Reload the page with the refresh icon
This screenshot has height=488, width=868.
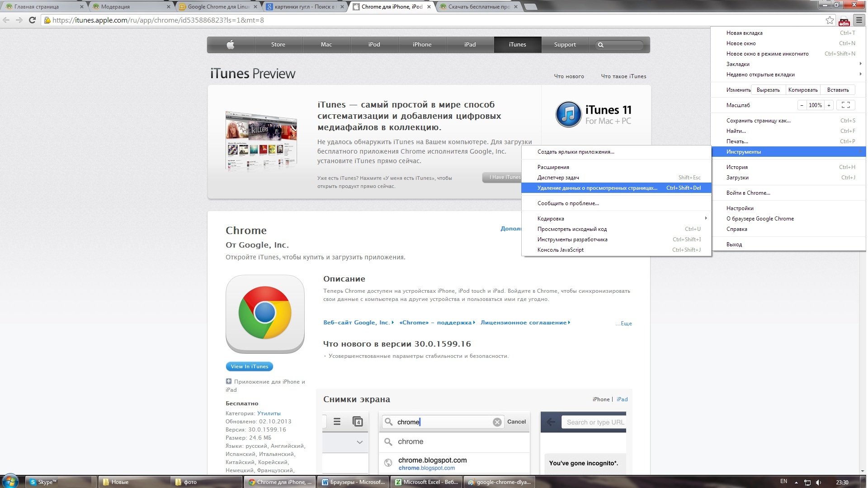[x=32, y=20]
